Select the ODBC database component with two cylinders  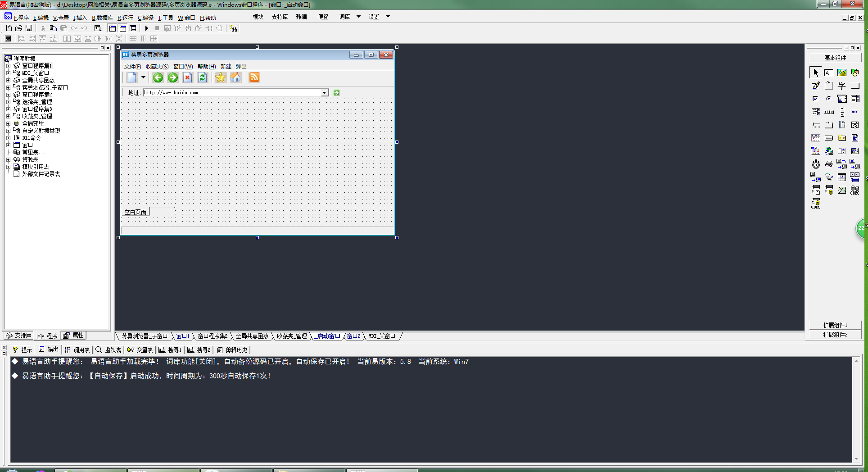tap(855, 190)
